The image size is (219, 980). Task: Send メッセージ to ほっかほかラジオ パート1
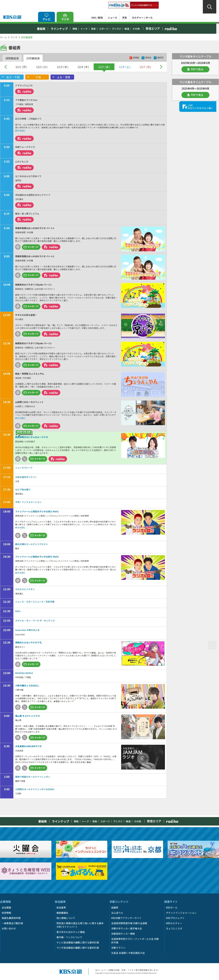31,247
